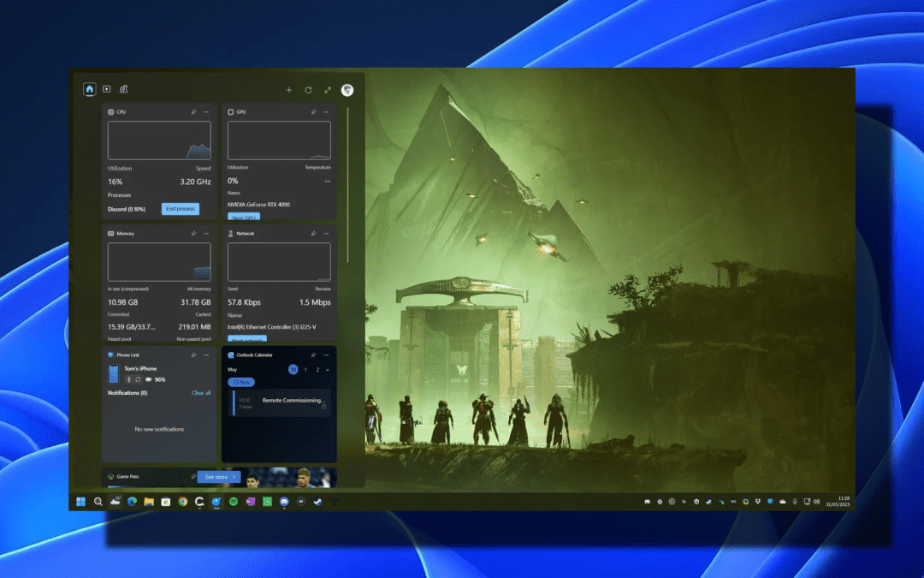Screen dimensions: 924x578
Task: Open File Explorer from taskbar
Action: (x=149, y=502)
